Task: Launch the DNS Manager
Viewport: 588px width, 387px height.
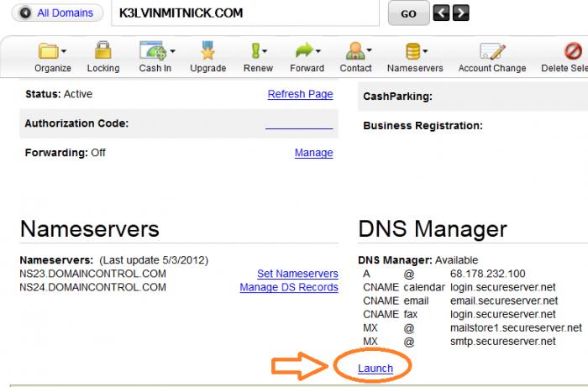Action: click(x=375, y=369)
